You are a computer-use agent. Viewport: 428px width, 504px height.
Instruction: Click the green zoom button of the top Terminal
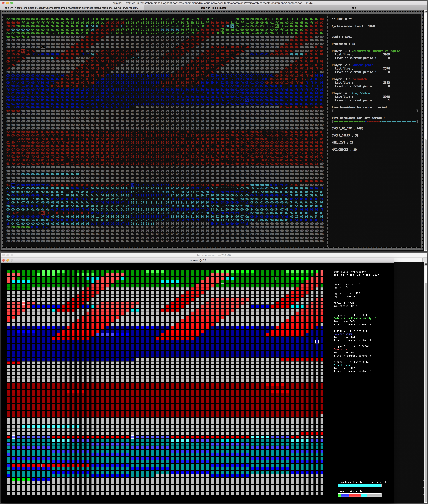pos(12,3)
